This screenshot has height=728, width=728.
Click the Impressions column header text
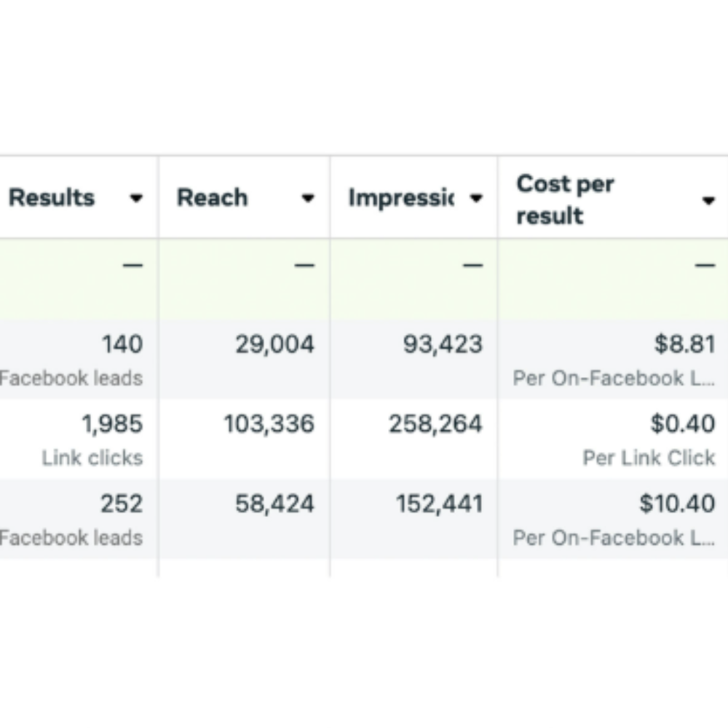tap(400, 198)
